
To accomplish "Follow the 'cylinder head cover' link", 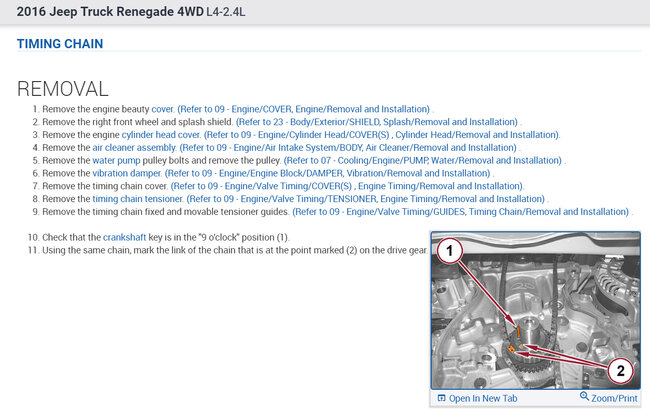I will coord(161,135).
